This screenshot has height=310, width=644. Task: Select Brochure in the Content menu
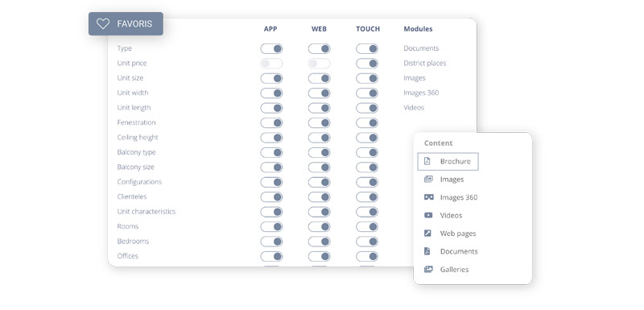[448, 161]
